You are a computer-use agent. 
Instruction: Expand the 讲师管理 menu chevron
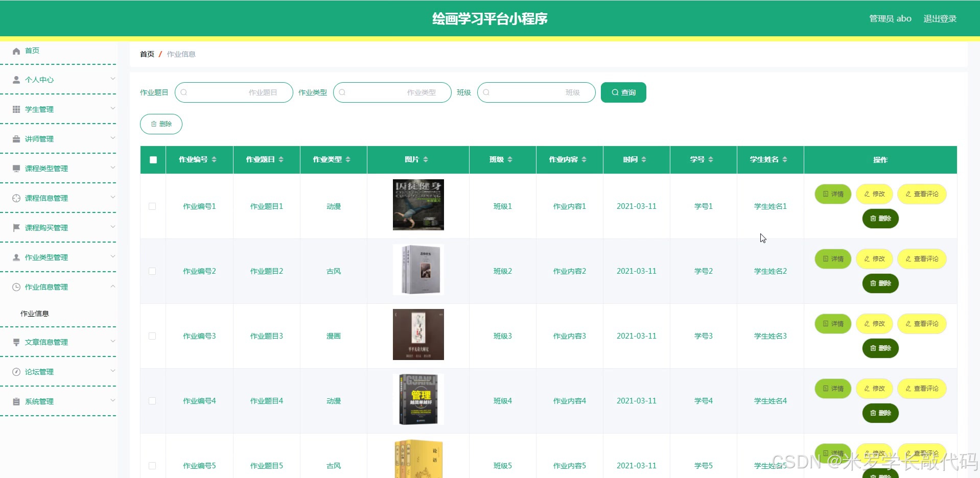pyautogui.click(x=113, y=138)
